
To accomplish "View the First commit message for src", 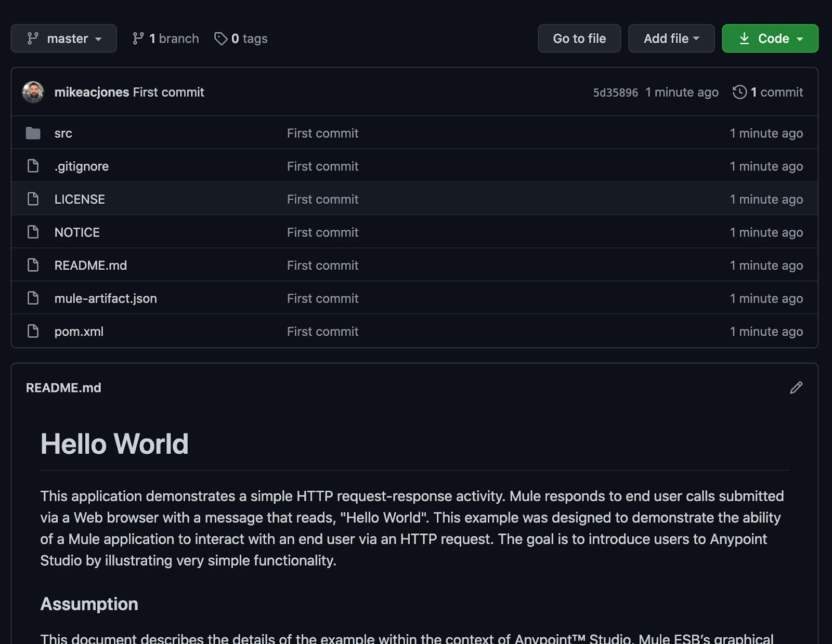I will click(x=322, y=134).
